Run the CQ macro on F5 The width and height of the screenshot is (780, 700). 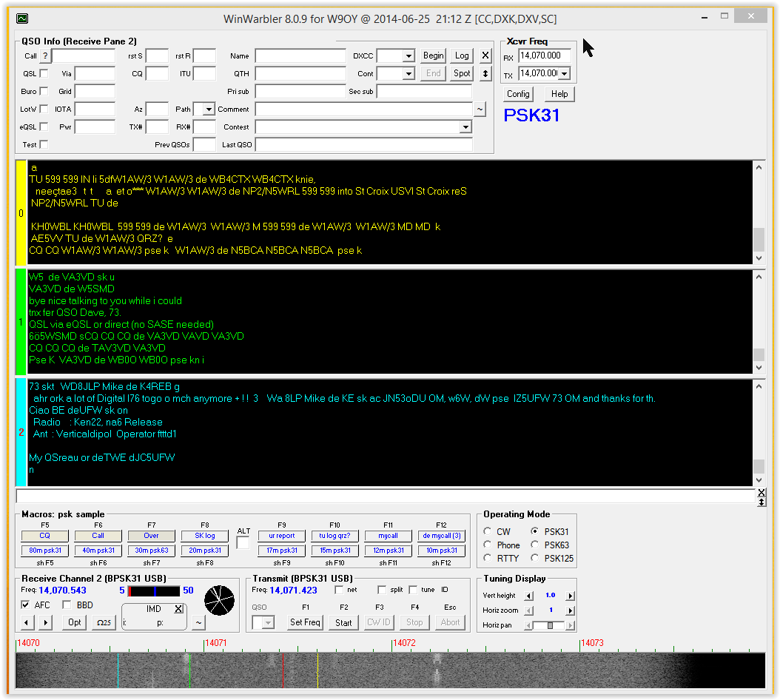(x=44, y=535)
